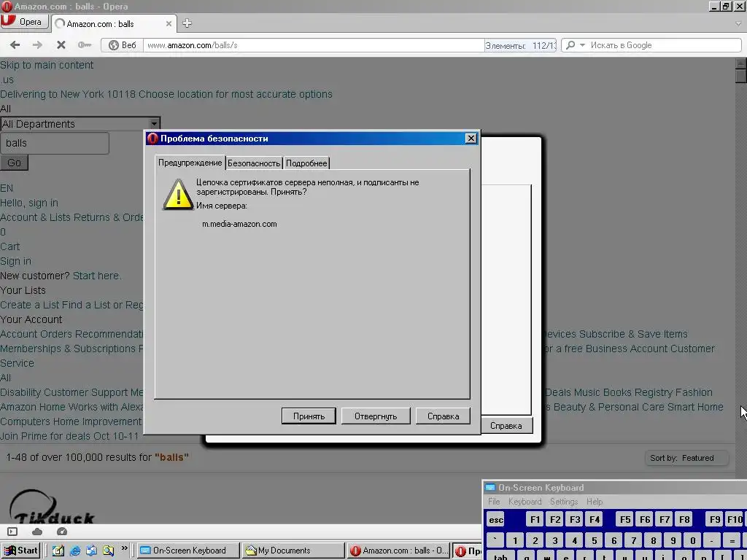The height and width of the screenshot is (560, 747).
Task: Stop page loading with the X icon
Action: [61, 44]
